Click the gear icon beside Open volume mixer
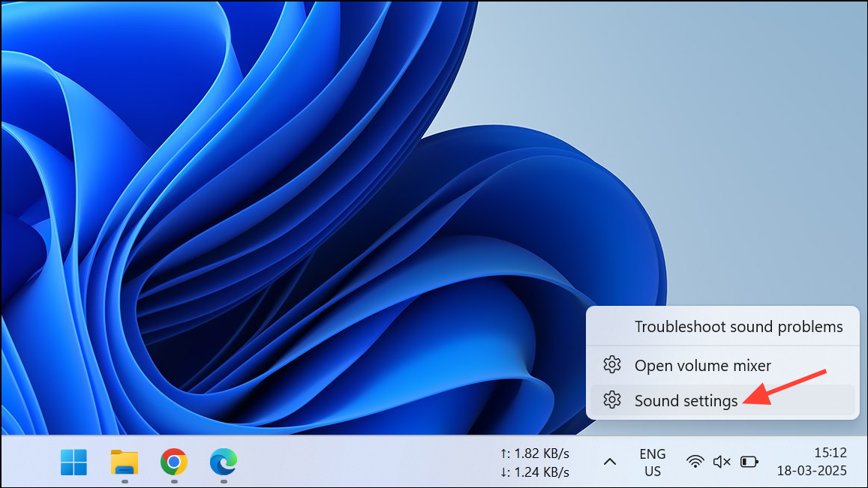This screenshot has height=488, width=868. click(x=612, y=365)
